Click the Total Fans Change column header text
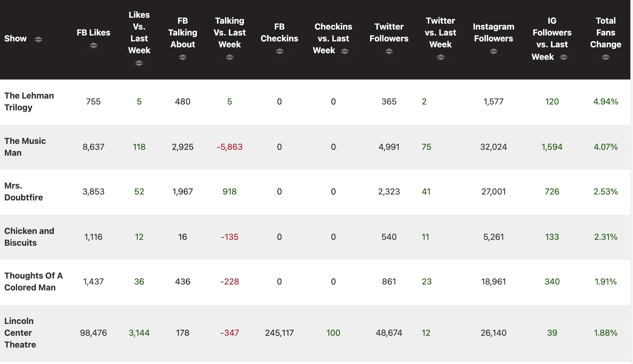The width and height of the screenshot is (633, 364). point(605,33)
